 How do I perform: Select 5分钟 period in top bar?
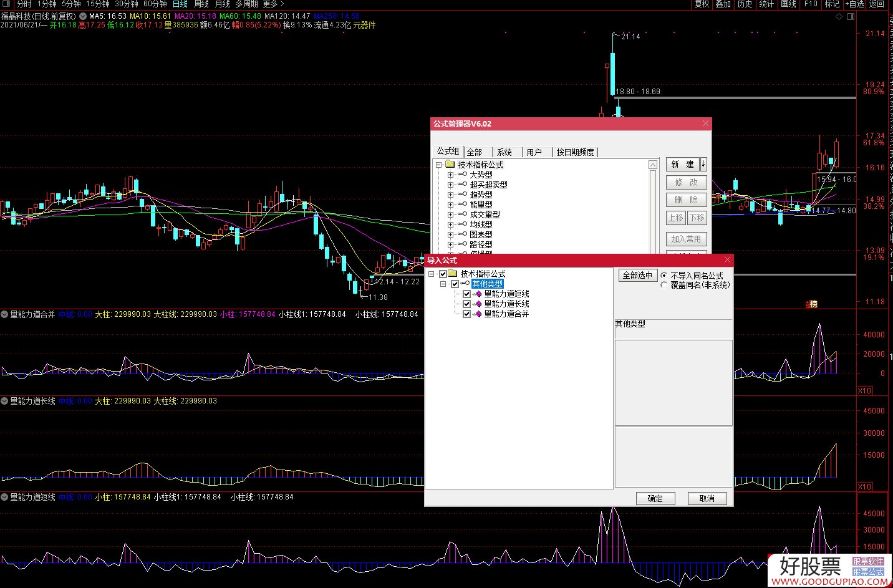[x=72, y=4]
